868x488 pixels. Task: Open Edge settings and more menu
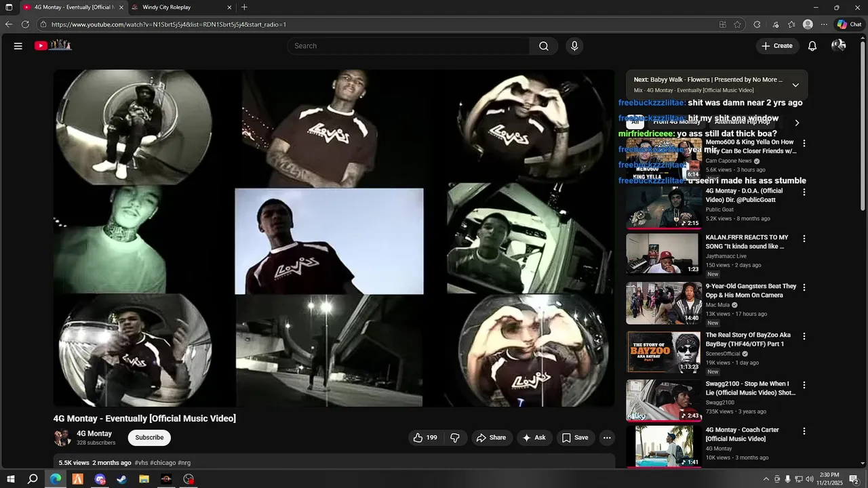coord(824,24)
